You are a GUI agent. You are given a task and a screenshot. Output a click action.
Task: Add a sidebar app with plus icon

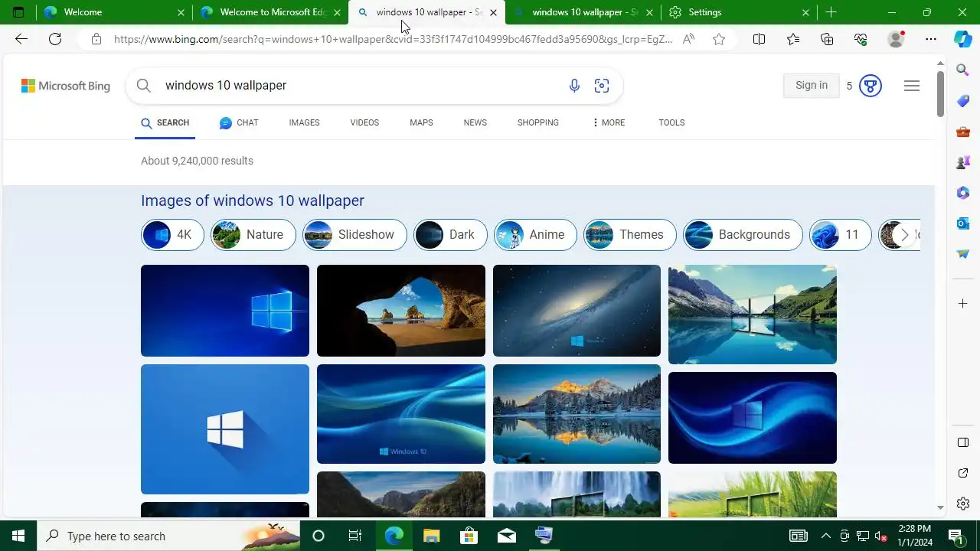pos(963,304)
